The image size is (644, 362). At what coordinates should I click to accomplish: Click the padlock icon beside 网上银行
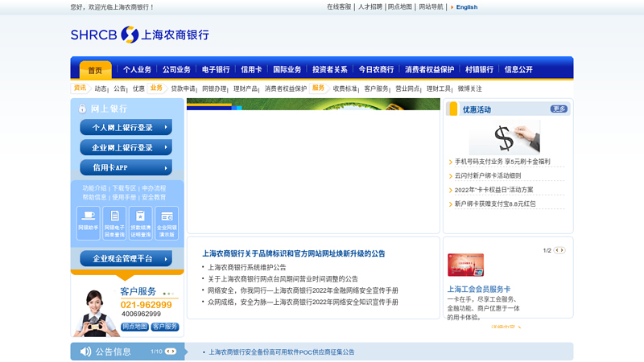(x=82, y=109)
